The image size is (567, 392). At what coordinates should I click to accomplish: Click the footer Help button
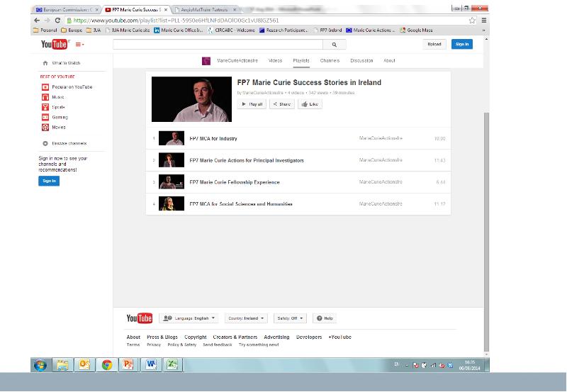pyautogui.click(x=325, y=318)
